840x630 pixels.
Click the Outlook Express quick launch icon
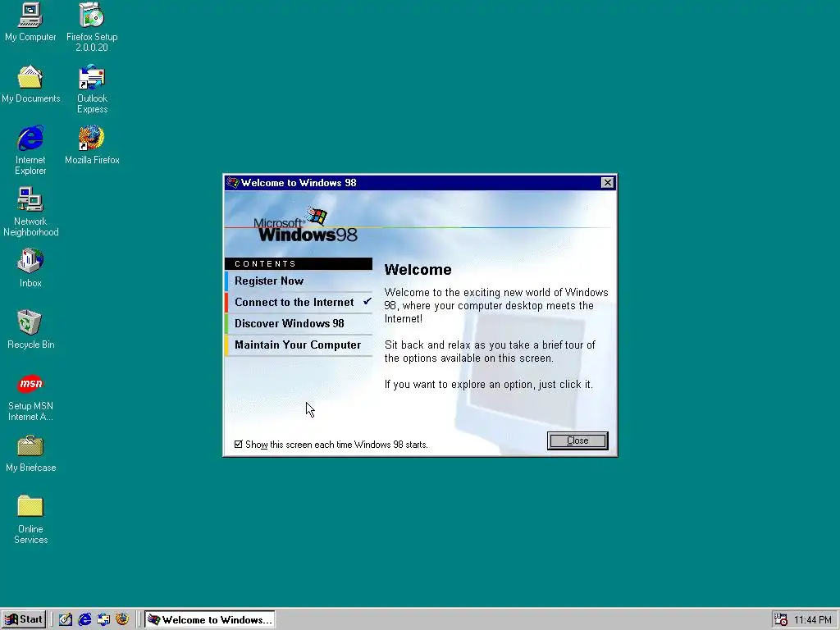103,619
